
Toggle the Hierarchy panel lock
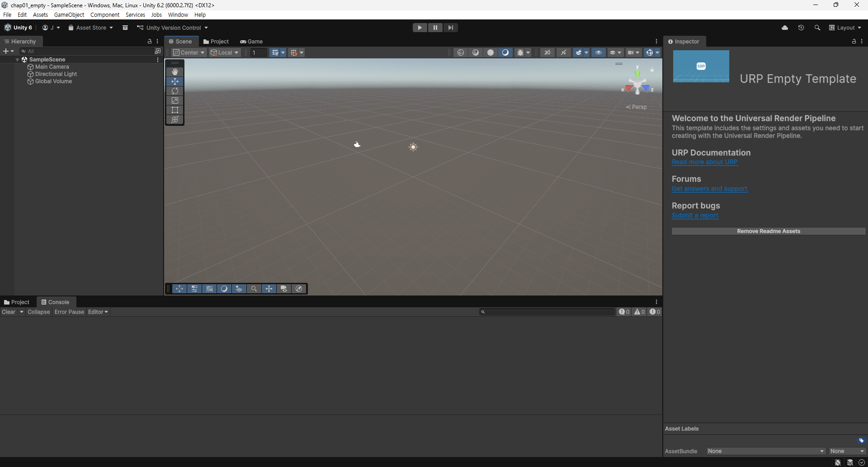[150, 41]
